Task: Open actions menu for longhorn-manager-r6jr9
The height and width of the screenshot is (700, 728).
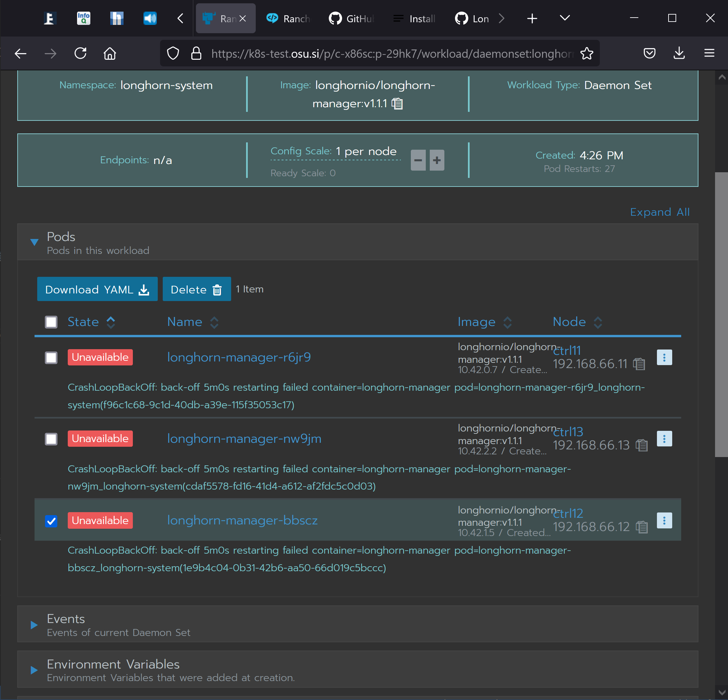Action: [664, 357]
